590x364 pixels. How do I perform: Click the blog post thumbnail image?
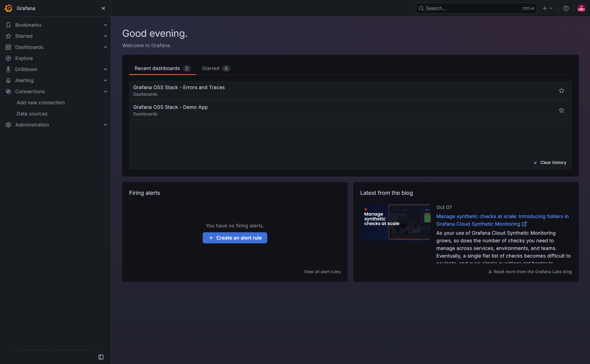[395, 222]
